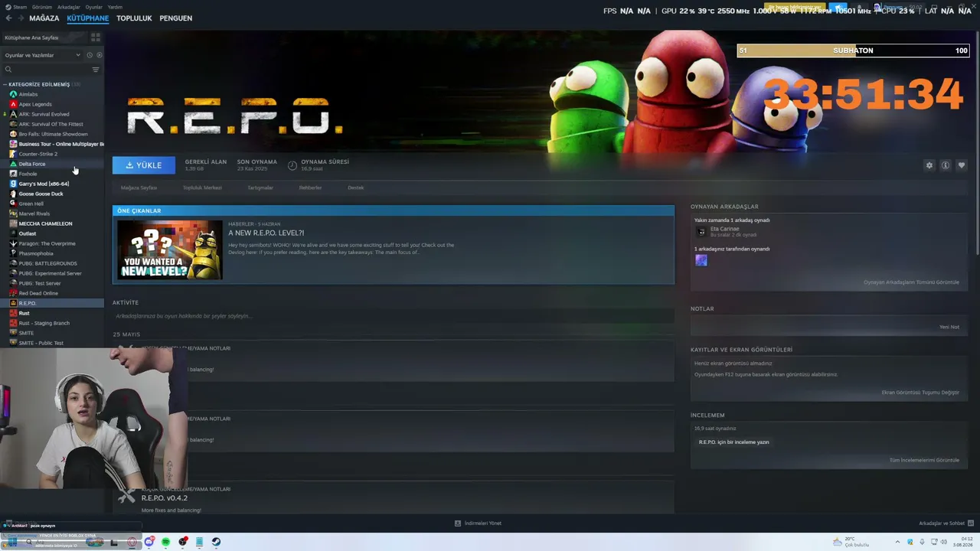This screenshot has height=551, width=980.
Task: Click the Subathon progress bar
Action: coord(853,51)
